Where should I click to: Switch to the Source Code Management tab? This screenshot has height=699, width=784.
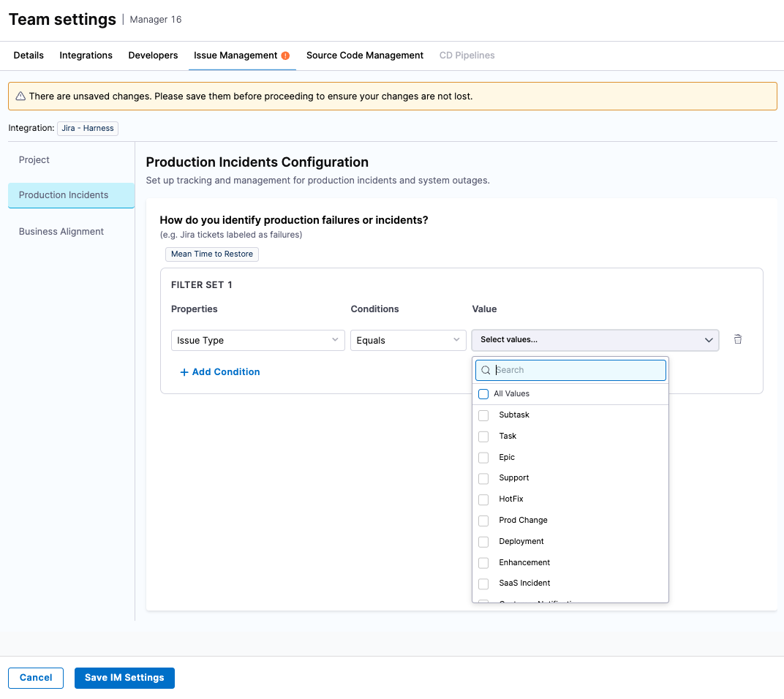[364, 56]
